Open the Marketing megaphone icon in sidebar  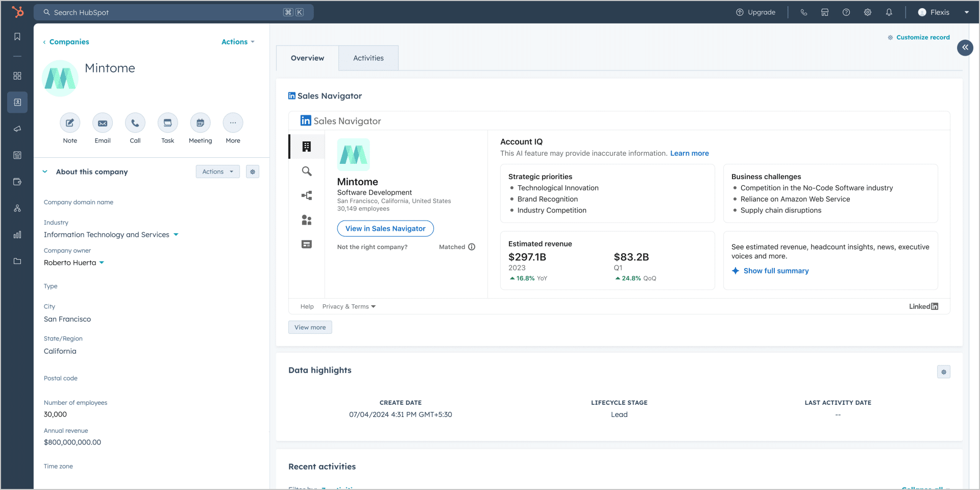[x=17, y=129]
